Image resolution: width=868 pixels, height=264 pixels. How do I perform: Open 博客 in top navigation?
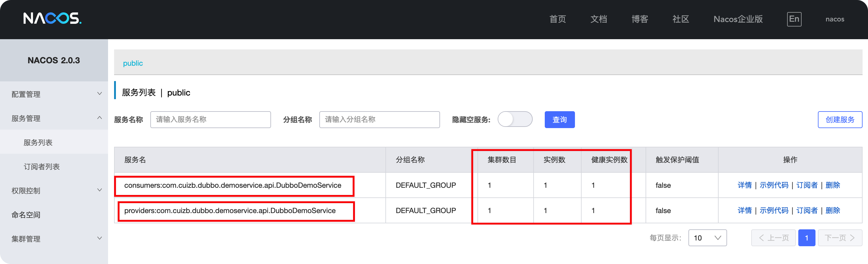click(640, 19)
